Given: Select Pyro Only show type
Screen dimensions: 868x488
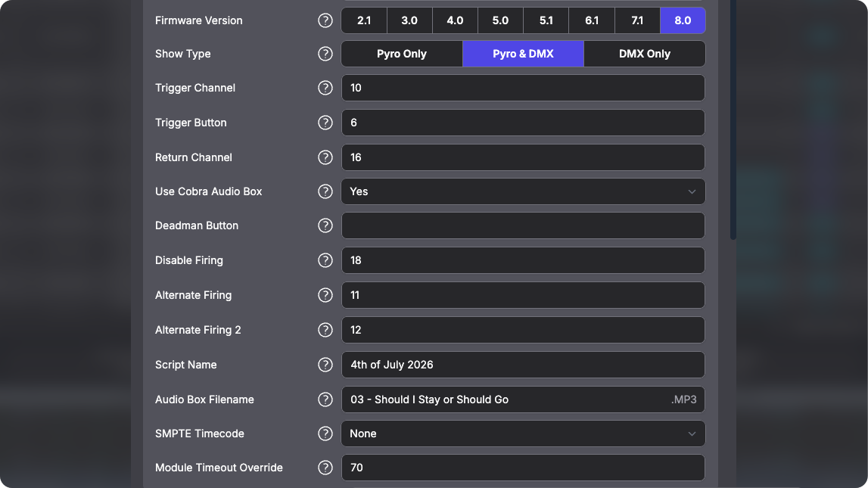Looking at the screenshot, I should 402,54.
